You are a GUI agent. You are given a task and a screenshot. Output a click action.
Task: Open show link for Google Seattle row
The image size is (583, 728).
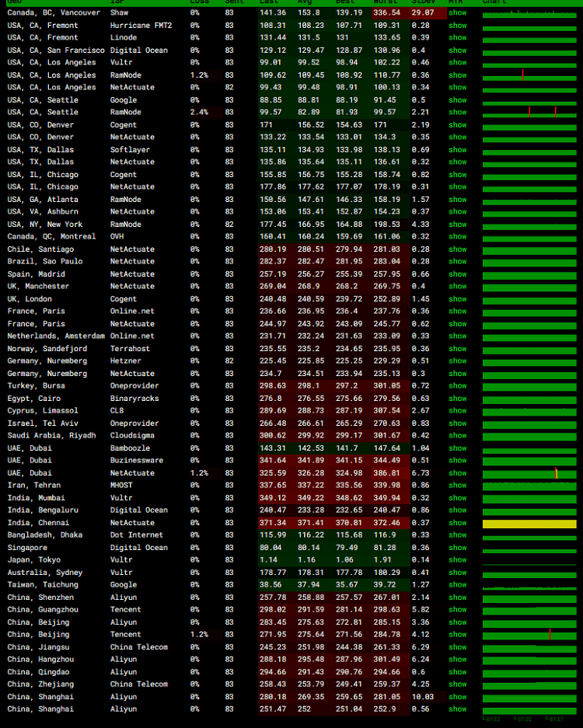(x=458, y=99)
